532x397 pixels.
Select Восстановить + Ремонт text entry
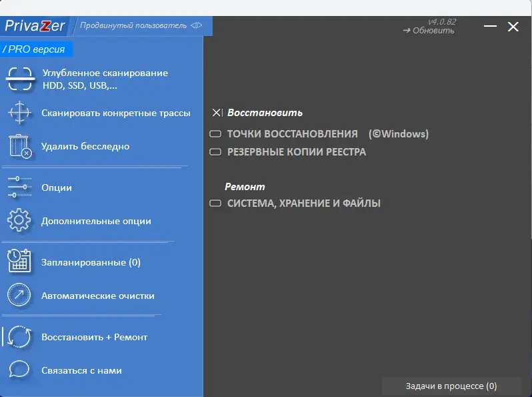click(x=94, y=337)
